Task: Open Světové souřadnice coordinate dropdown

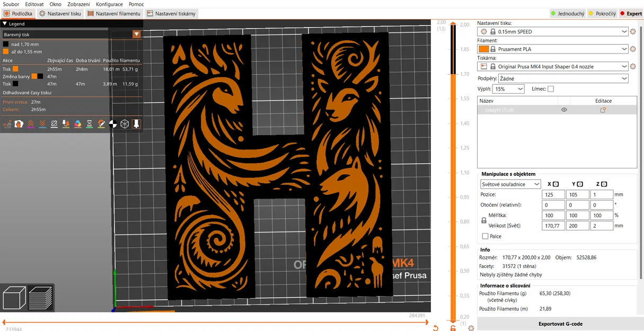Action: click(510, 184)
